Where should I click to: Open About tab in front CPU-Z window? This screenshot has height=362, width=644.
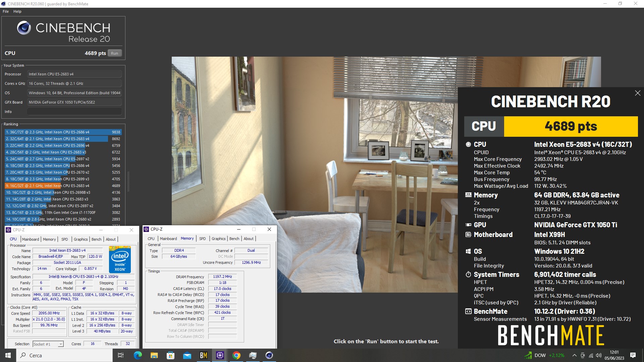point(249,239)
